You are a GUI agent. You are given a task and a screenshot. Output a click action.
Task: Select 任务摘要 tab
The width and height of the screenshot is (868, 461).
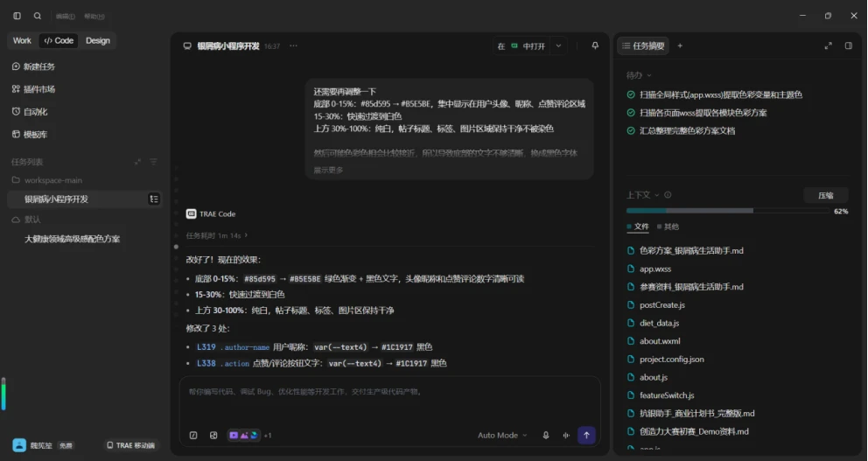click(x=643, y=46)
